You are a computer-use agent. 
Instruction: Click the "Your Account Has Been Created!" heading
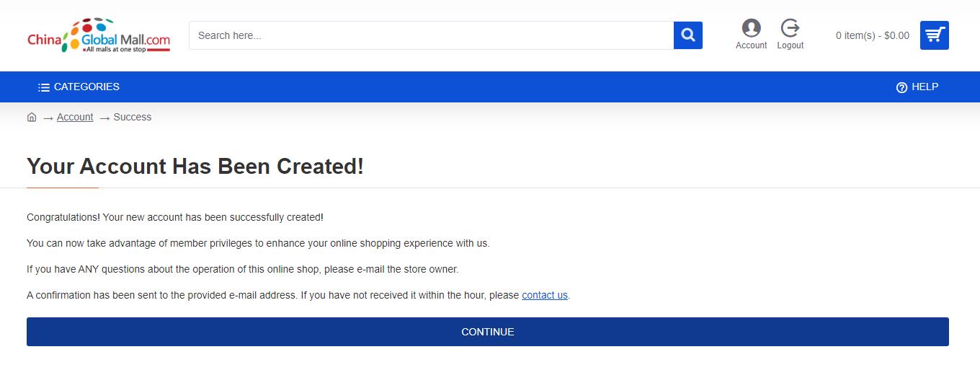[195, 167]
